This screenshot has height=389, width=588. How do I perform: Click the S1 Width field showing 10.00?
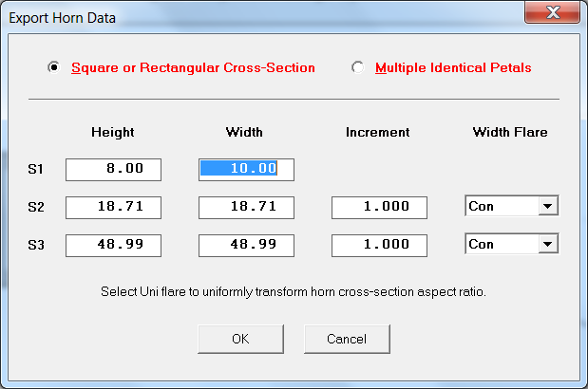[246, 170]
